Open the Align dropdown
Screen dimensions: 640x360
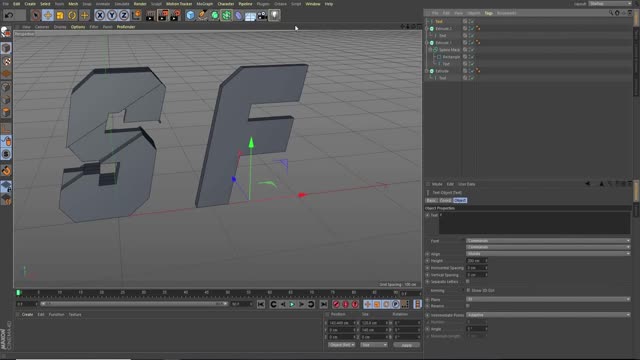(x=548, y=254)
